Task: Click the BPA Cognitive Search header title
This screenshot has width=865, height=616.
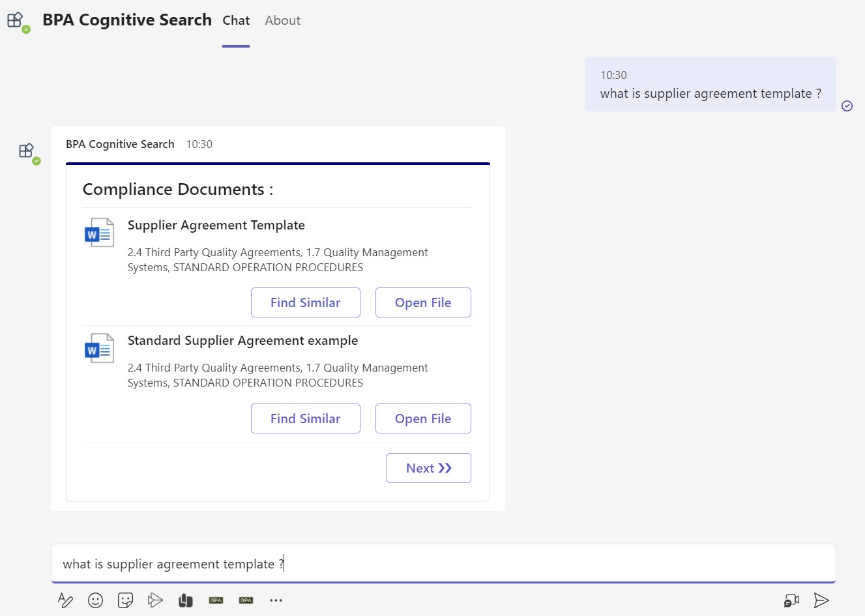Action: [x=127, y=20]
